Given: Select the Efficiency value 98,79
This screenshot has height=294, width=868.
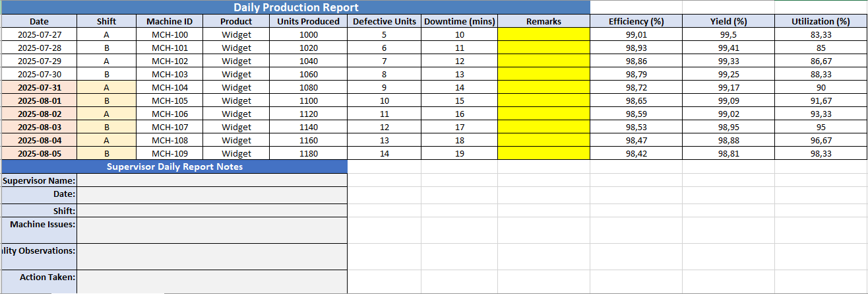Looking at the screenshot, I should click(x=636, y=74).
